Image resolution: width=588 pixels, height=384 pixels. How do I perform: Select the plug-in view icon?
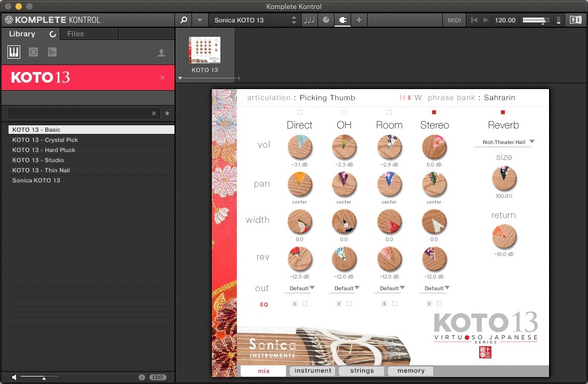point(342,20)
